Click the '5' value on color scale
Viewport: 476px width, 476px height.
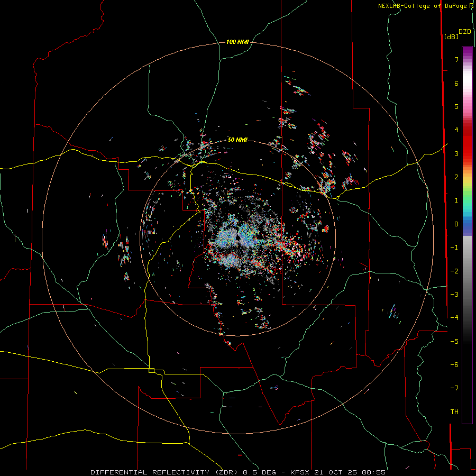(456, 106)
